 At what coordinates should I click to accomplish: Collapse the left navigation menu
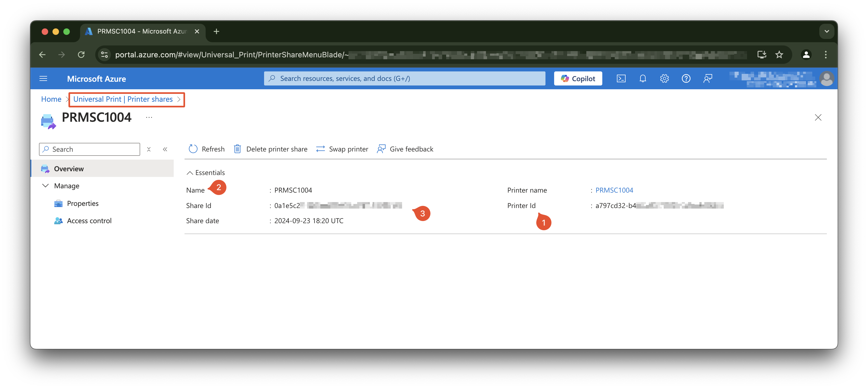click(x=165, y=149)
